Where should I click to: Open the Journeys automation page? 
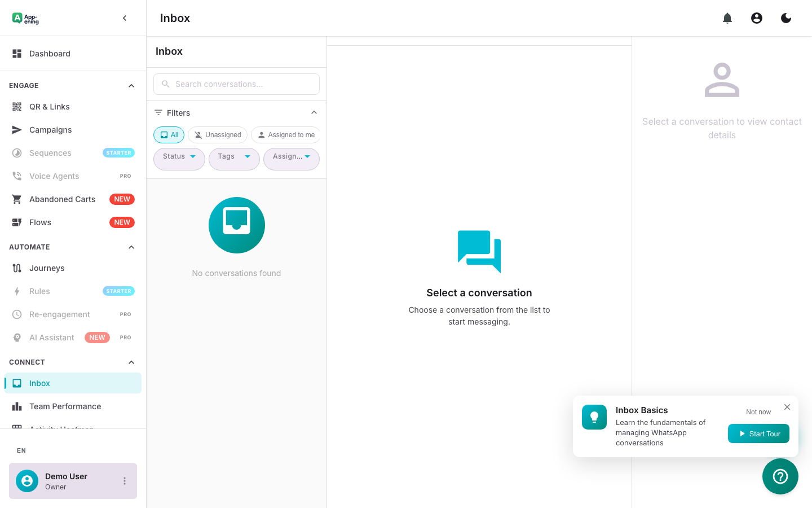(47, 268)
